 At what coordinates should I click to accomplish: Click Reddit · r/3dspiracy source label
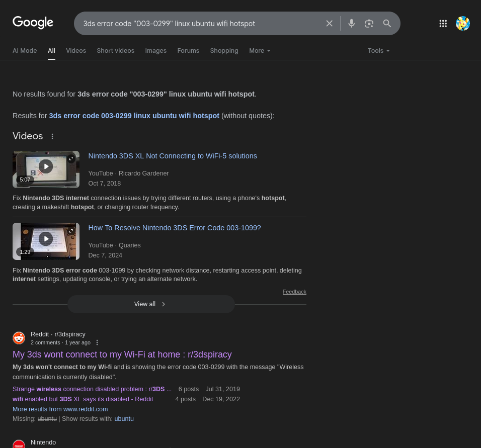[x=58, y=334]
